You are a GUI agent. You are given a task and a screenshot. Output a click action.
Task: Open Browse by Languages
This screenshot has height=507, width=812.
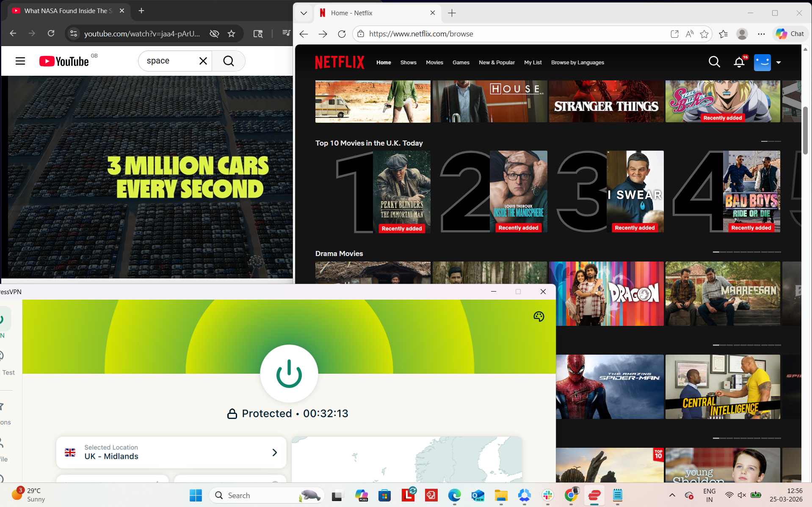[x=577, y=62]
